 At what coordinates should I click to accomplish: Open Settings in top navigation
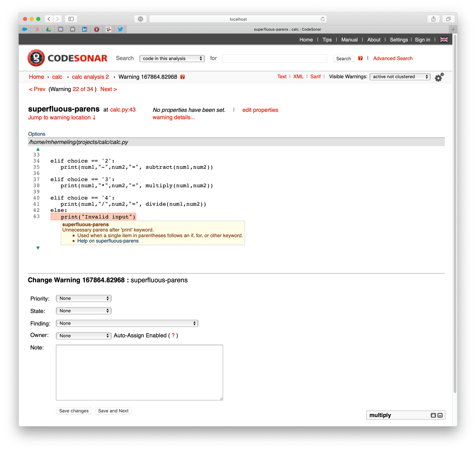pyautogui.click(x=399, y=40)
